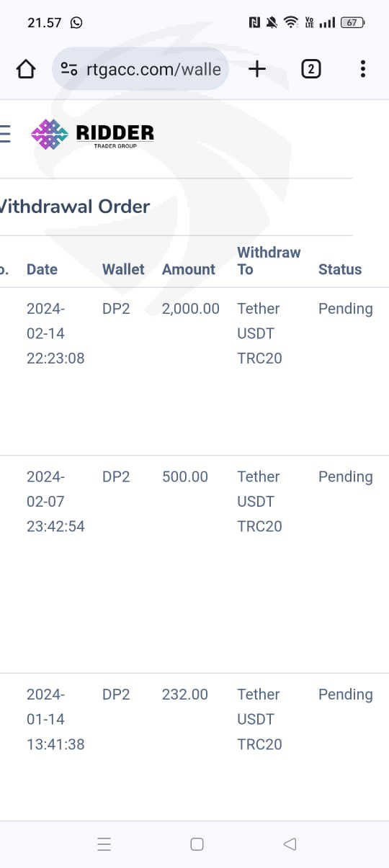Screen dimensions: 389x868
Task: Open the hamburger menu beside Ridder logo
Action: 5,134
